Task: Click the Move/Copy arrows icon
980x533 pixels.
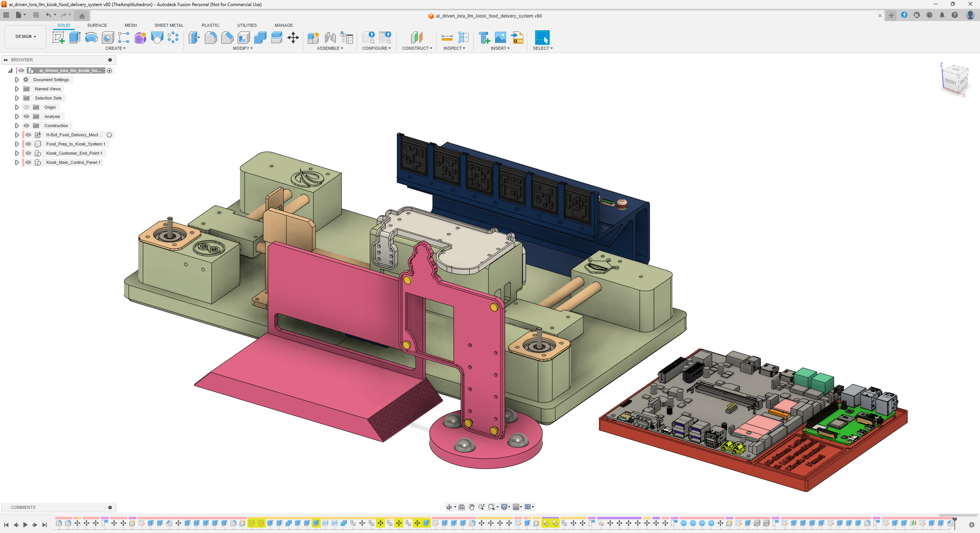Action: point(293,38)
